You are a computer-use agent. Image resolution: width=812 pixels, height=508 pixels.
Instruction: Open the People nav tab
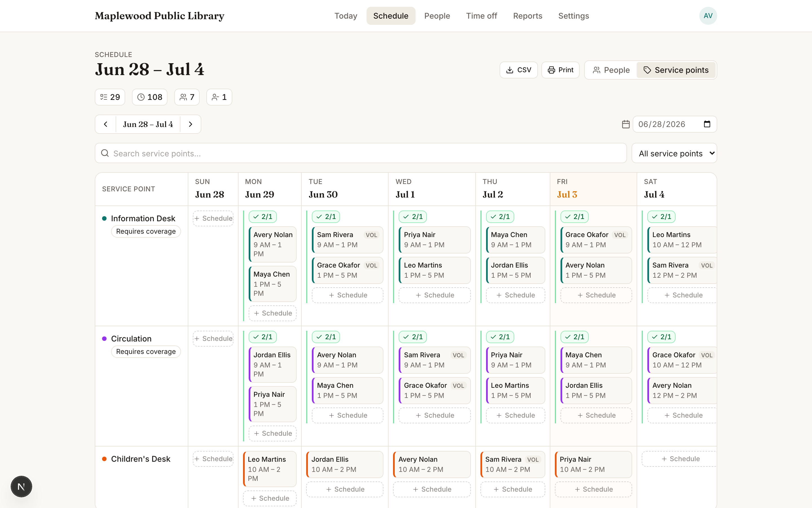[x=437, y=16]
